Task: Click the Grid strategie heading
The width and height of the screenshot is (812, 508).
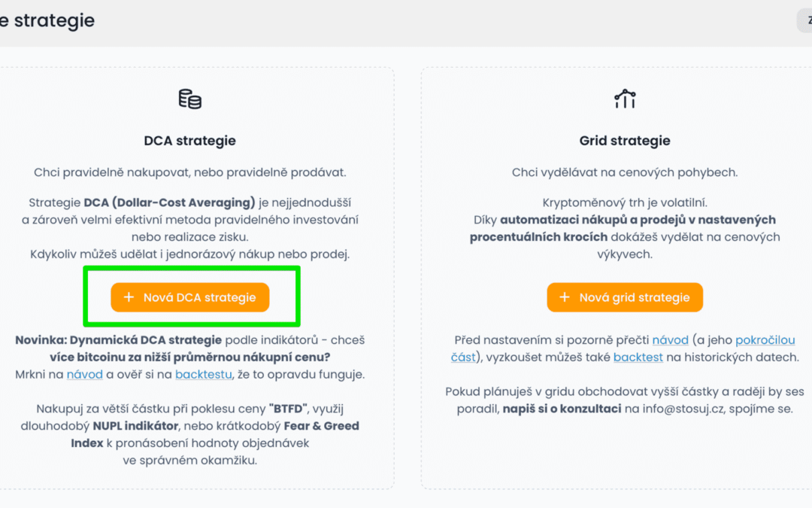Action: [625, 141]
